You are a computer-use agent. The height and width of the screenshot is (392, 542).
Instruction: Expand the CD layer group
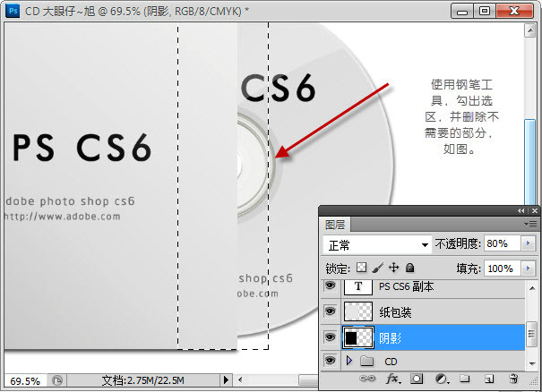[x=348, y=362]
